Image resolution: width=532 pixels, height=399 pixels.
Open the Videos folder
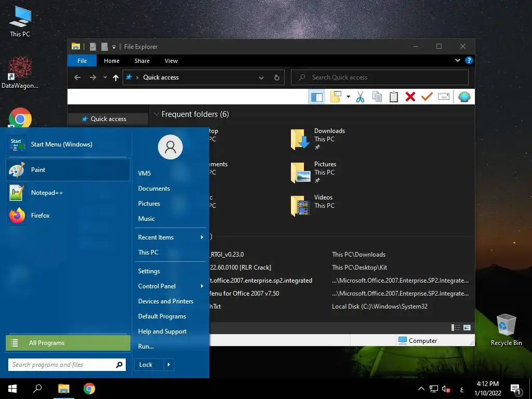tap(313, 206)
